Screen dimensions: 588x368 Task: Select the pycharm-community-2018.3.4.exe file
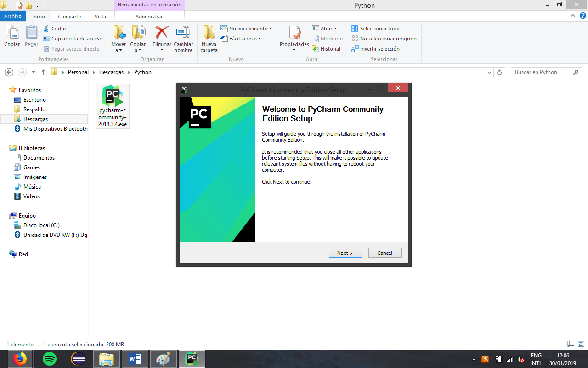(113, 106)
